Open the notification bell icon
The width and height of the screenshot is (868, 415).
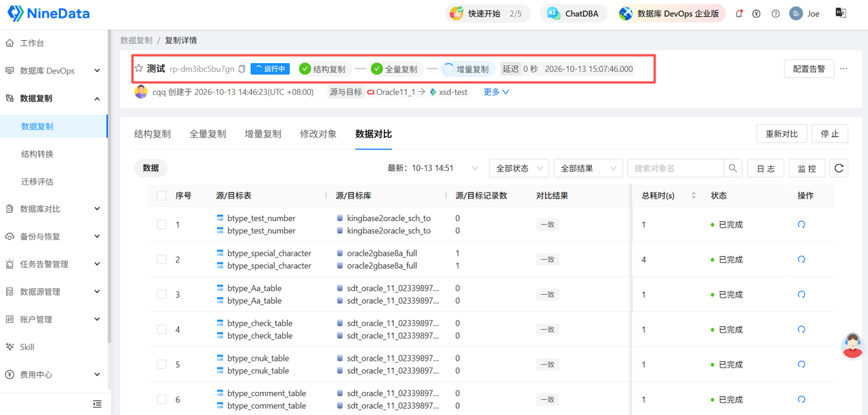(738, 14)
